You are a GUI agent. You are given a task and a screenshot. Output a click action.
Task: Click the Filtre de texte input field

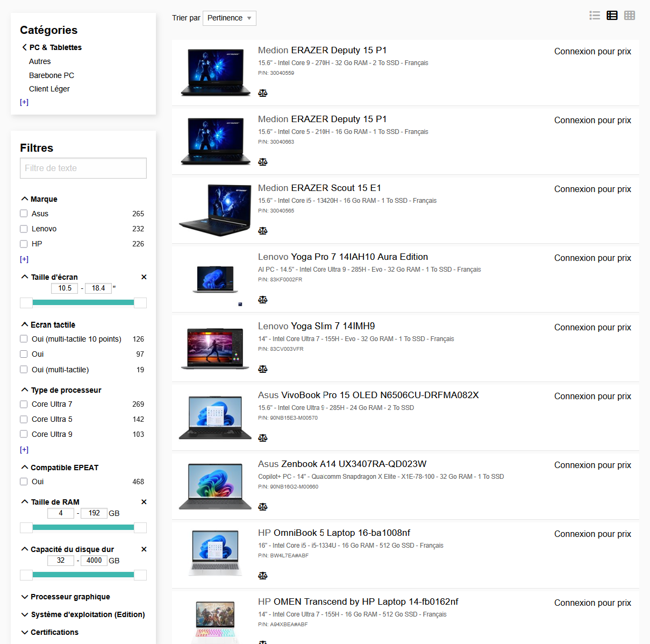click(x=83, y=168)
